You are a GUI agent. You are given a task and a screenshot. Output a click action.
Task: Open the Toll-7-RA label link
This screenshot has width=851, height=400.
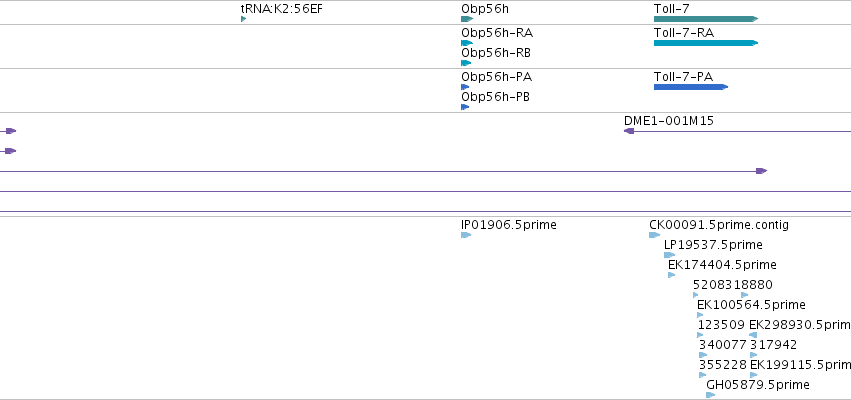[x=684, y=33]
